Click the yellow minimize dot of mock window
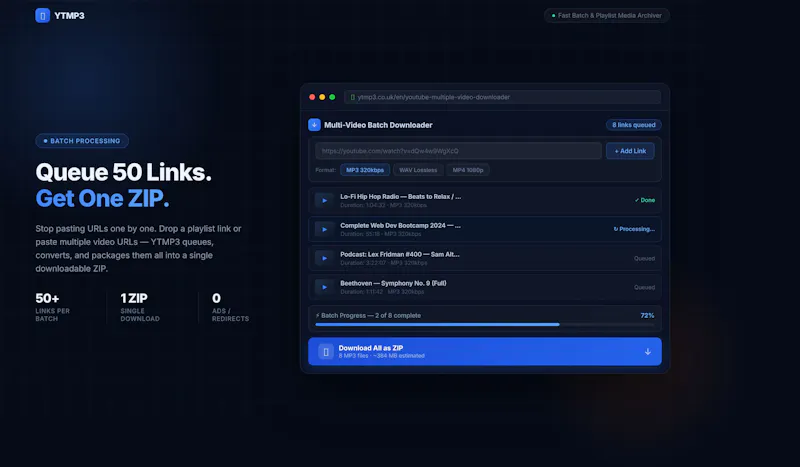This screenshot has height=467, width=800. tap(322, 97)
